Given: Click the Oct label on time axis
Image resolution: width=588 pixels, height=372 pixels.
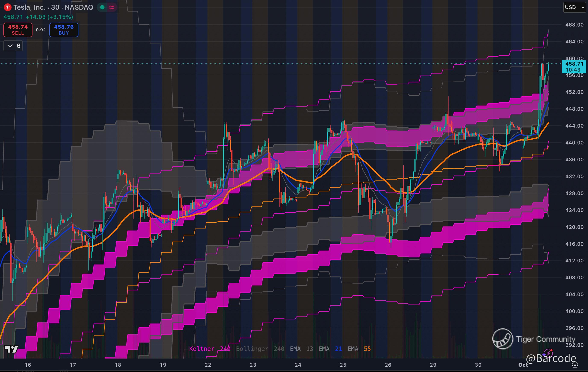Looking at the screenshot, I should [x=523, y=365].
